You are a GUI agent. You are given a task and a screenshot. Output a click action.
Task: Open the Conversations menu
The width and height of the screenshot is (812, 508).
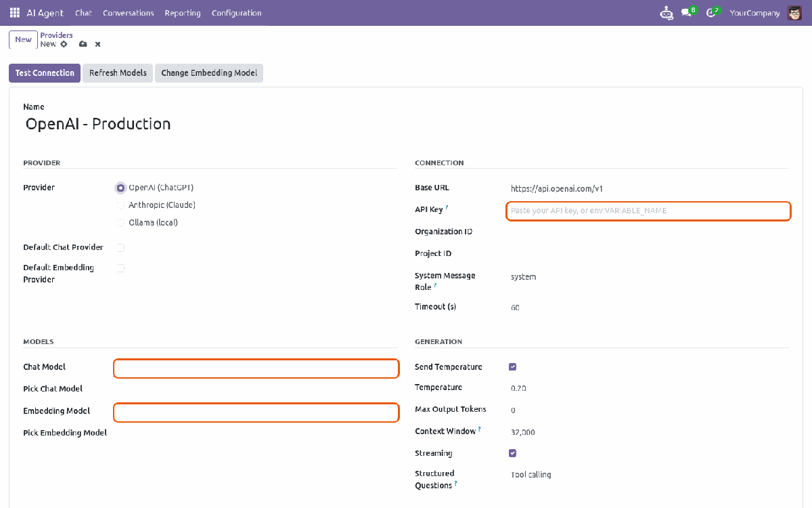129,13
